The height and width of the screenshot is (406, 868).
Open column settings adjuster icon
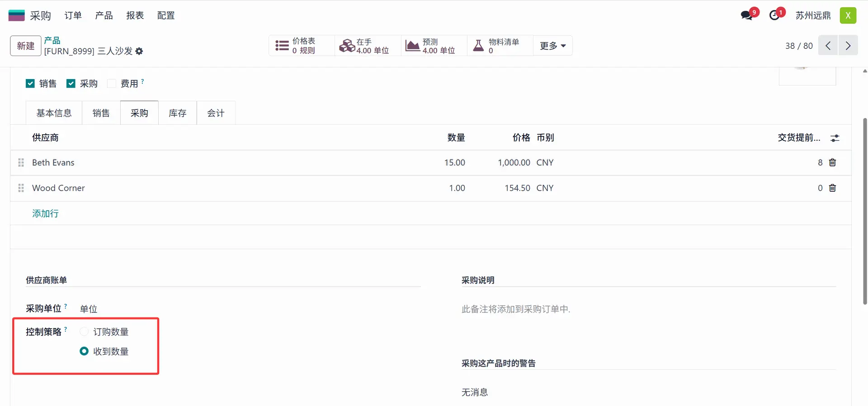point(835,138)
